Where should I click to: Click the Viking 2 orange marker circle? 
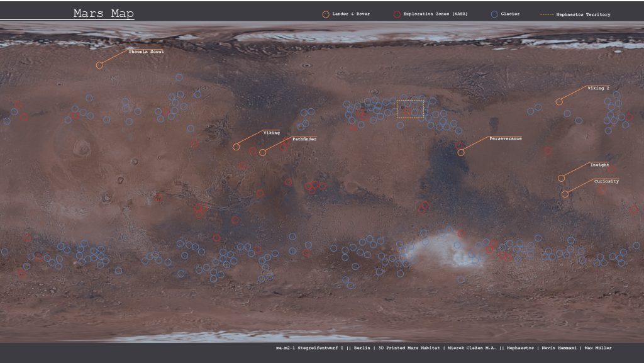pos(559,102)
